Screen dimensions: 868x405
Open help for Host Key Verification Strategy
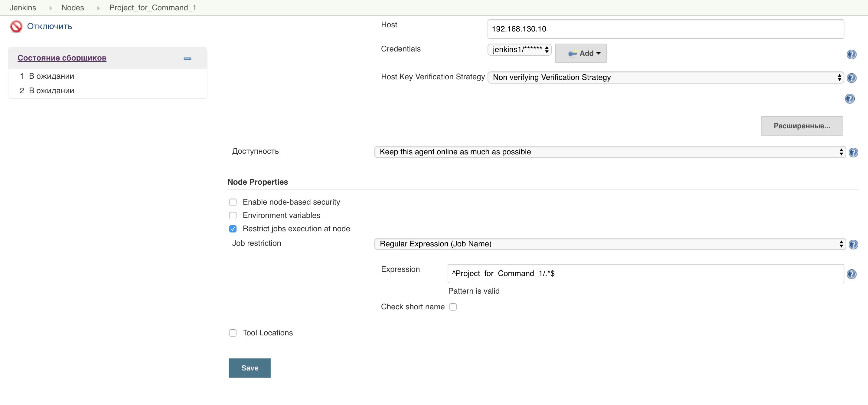point(851,78)
